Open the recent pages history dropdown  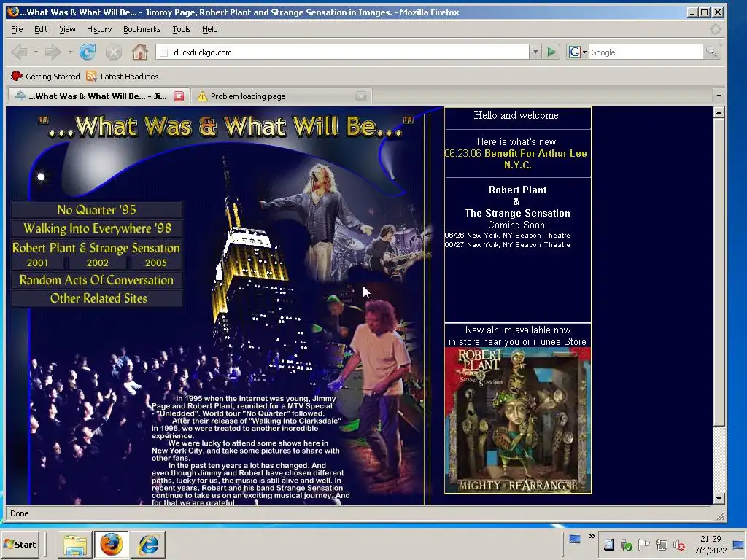coord(70,52)
